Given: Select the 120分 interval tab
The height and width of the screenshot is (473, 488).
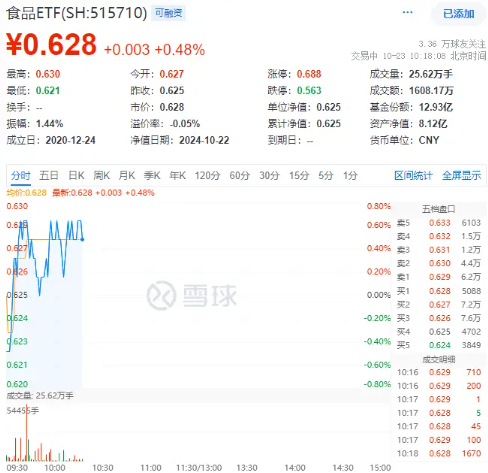Looking at the screenshot, I should [x=207, y=175].
